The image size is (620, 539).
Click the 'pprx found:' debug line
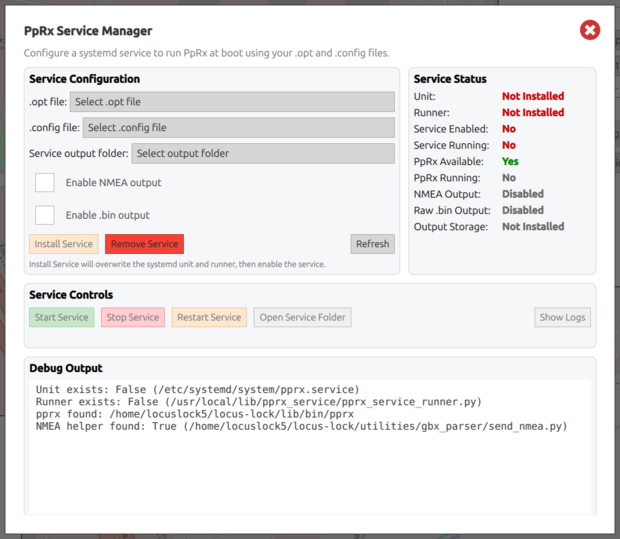point(195,414)
